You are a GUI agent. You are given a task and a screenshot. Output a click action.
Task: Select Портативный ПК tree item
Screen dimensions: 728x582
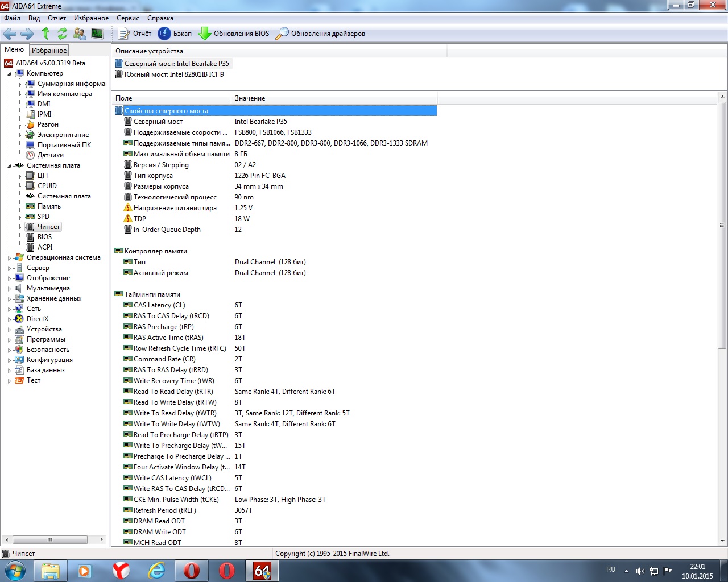pos(64,145)
